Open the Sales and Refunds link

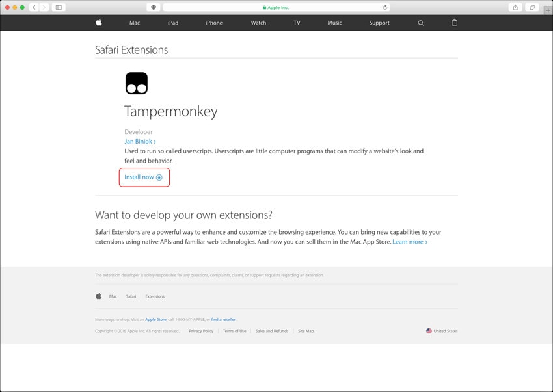click(272, 331)
